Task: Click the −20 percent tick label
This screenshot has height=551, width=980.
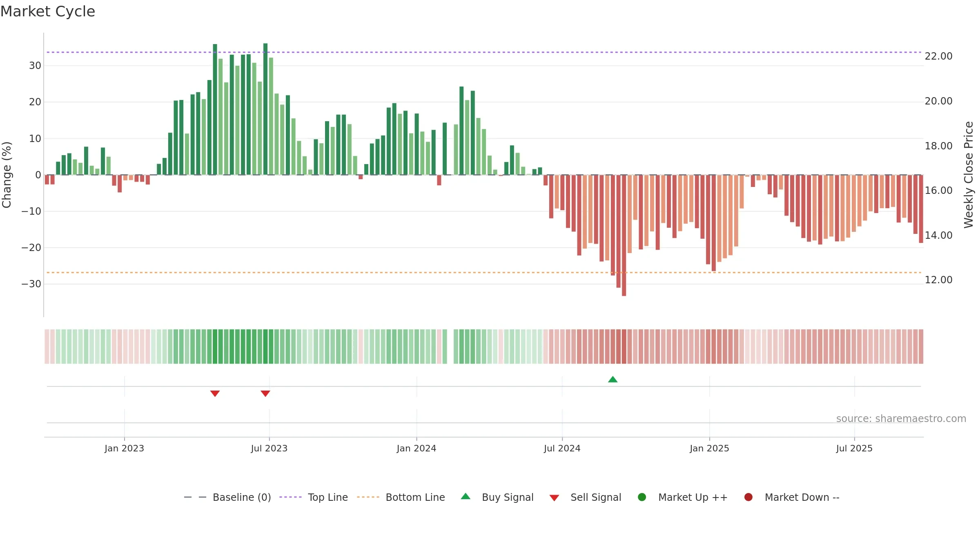Action: pyautogui.click(x=31, y=248)
